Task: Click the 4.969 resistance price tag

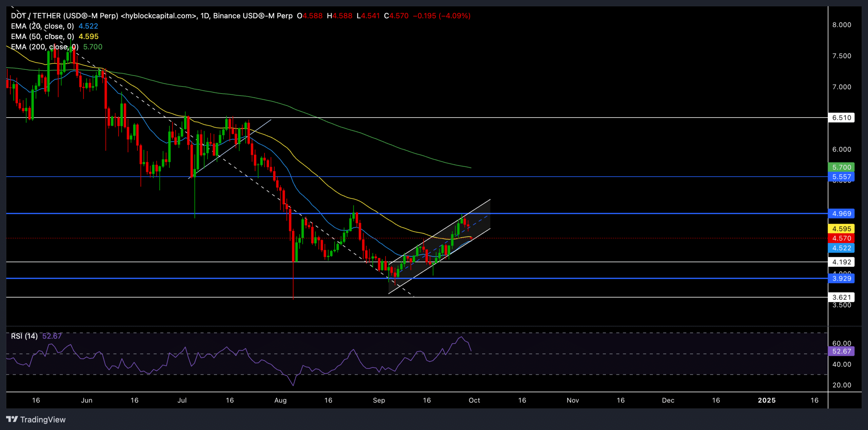Action: [x=841, y=213]
